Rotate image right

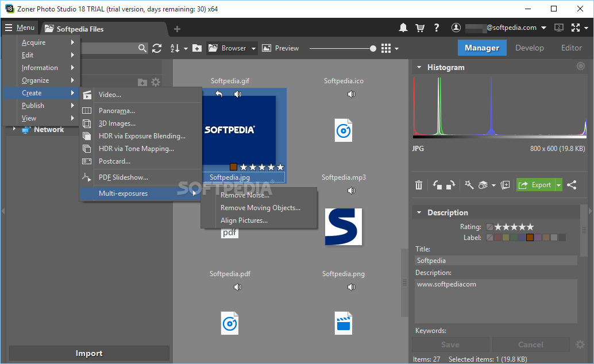coord(450,185)
